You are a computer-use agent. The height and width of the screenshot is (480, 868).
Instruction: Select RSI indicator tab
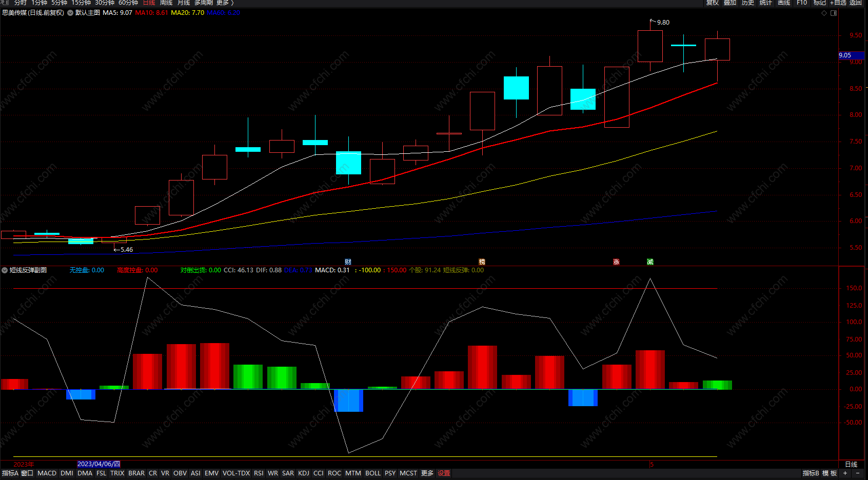point(259,473)
